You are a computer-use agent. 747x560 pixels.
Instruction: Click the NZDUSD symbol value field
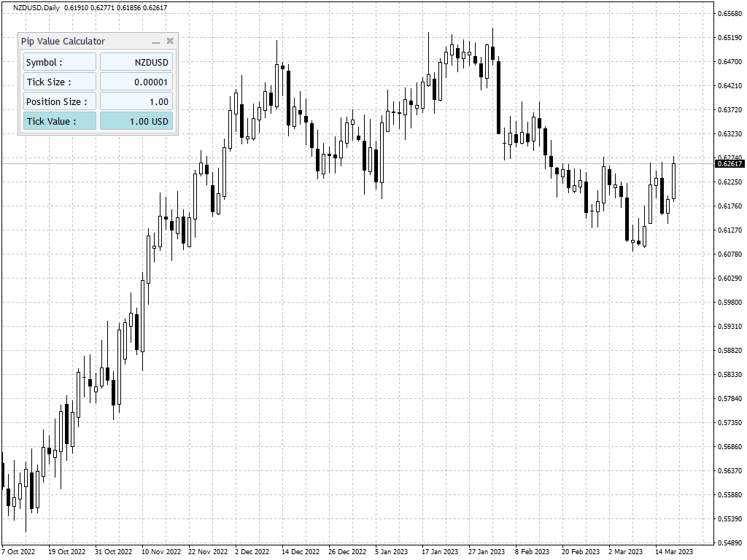(x=136, y=62)
